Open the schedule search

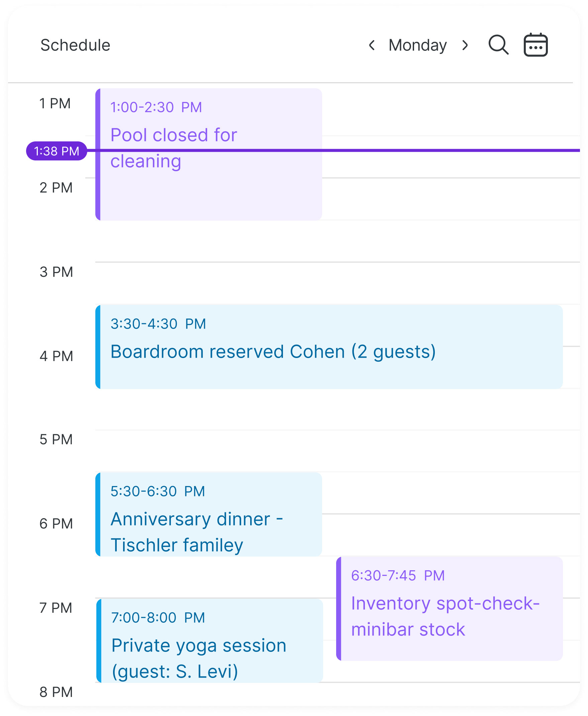pyautogui.click(x=498, y=45)
